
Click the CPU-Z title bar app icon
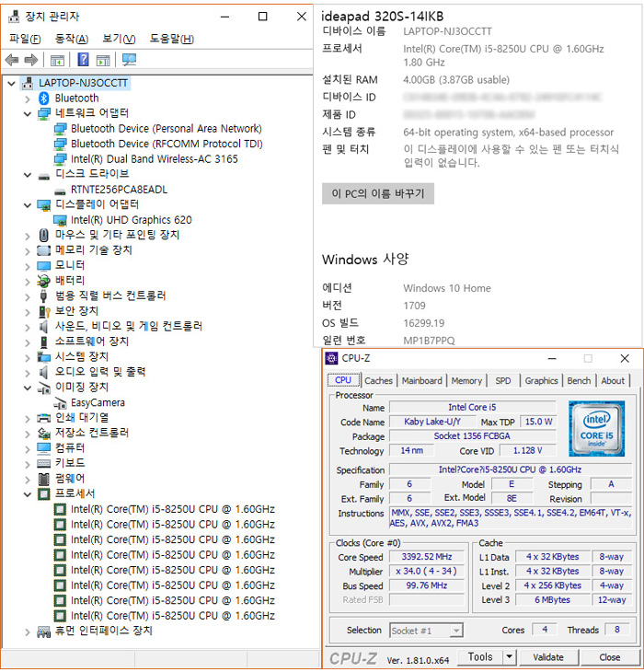(331, 358)
